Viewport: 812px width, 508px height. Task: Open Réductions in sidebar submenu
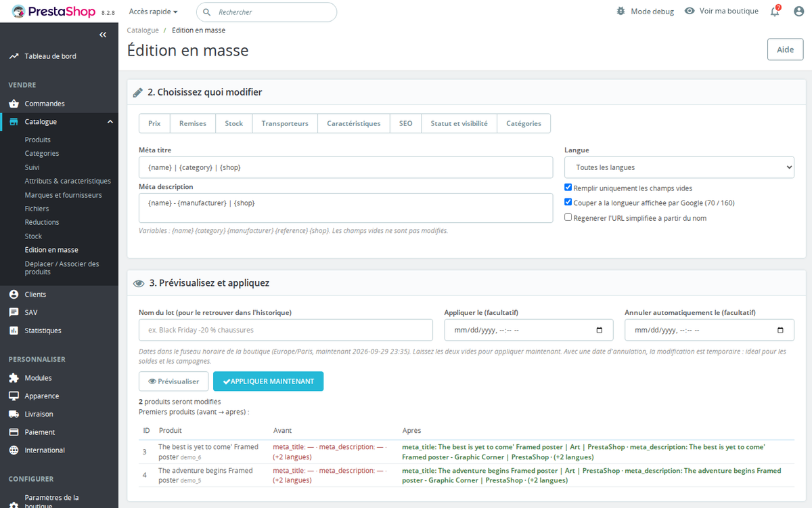tap(42, 222)
